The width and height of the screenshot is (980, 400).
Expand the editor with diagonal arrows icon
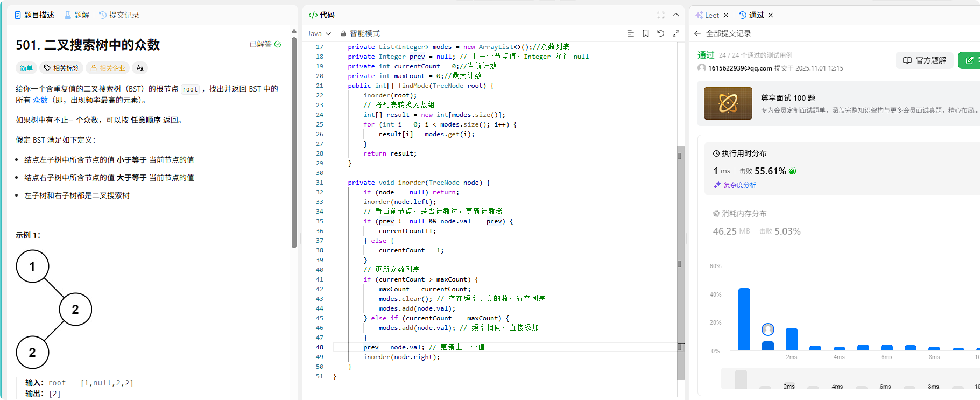coord(676,33)
